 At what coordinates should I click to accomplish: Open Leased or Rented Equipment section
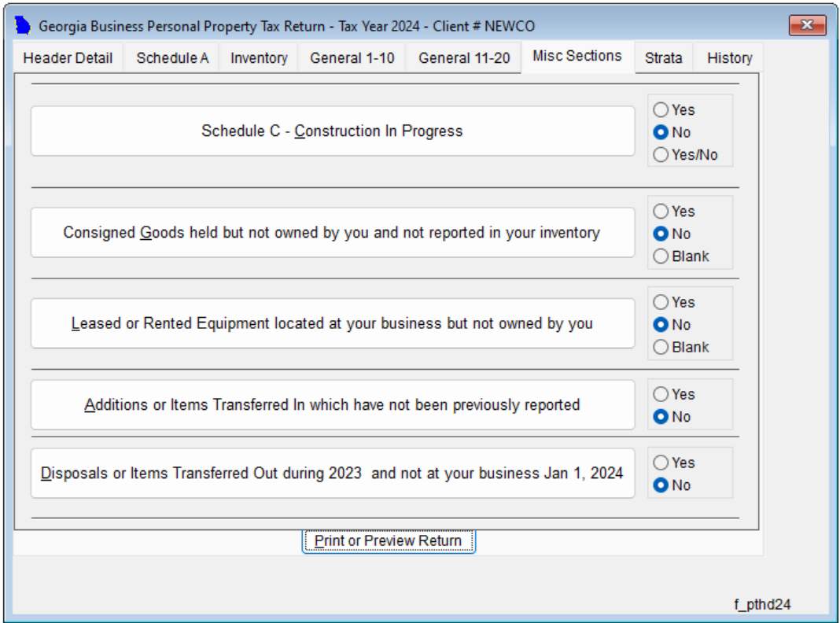click(x=332, y=323)
